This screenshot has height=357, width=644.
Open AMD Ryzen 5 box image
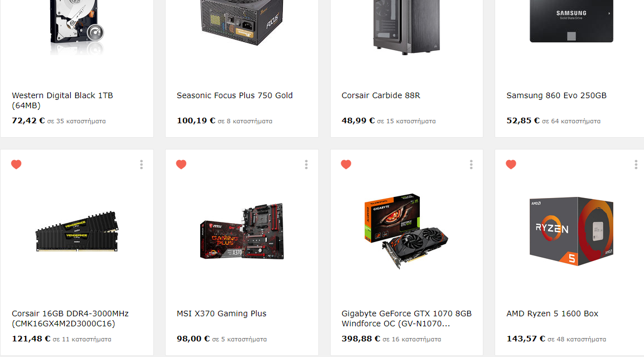click(572, 231)
